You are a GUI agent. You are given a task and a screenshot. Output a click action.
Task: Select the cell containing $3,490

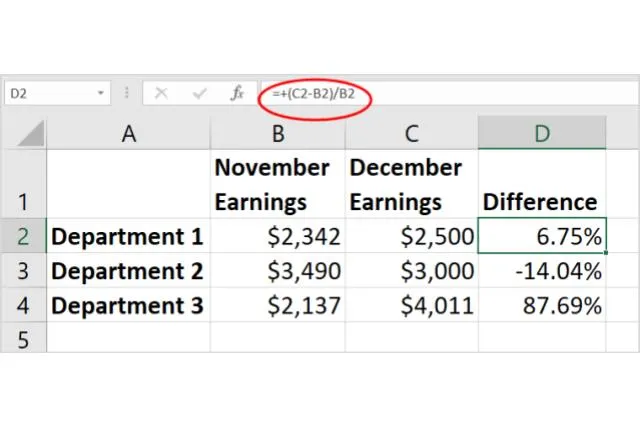[277, 271]
